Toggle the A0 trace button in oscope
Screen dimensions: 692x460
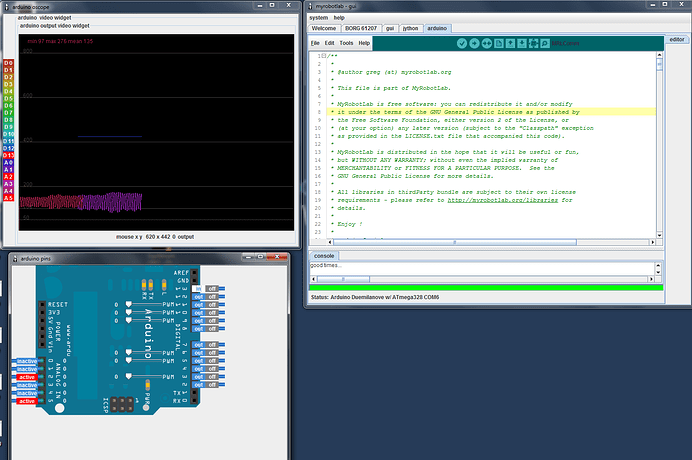point(8,162)
